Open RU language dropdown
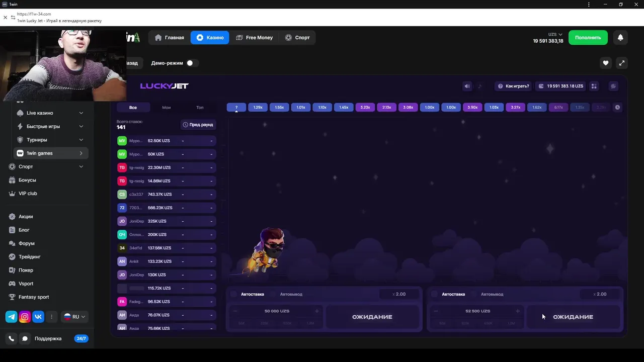The image size is (644, 362). tap(74, 317)
